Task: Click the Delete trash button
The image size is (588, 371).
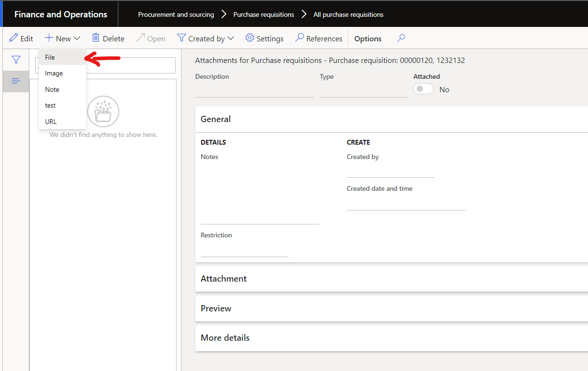Action: click(x=108, y=38)
